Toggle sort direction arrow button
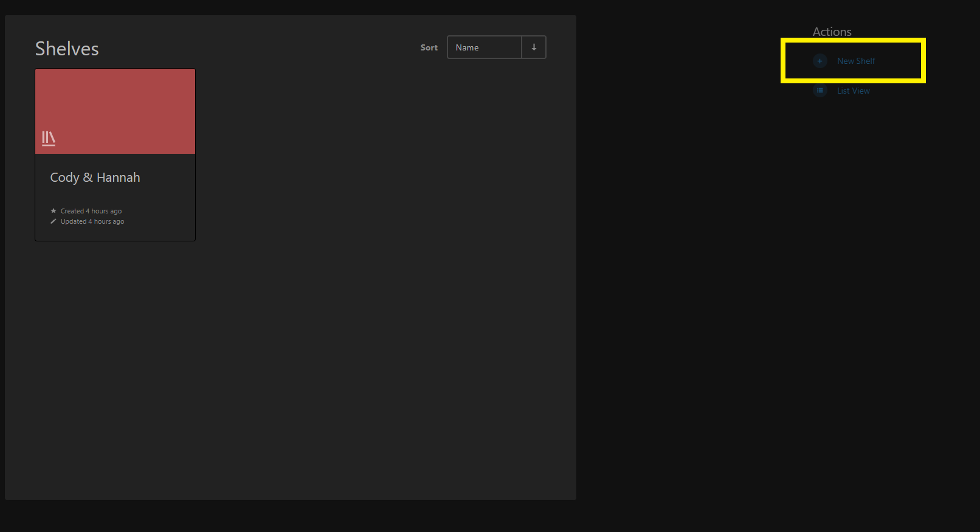 pyautogui.click(x=534, y=47)
